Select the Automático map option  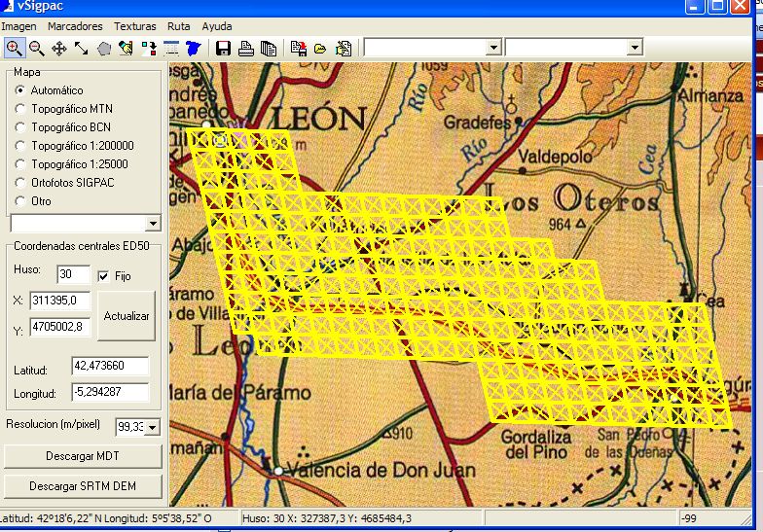(20, 90)
